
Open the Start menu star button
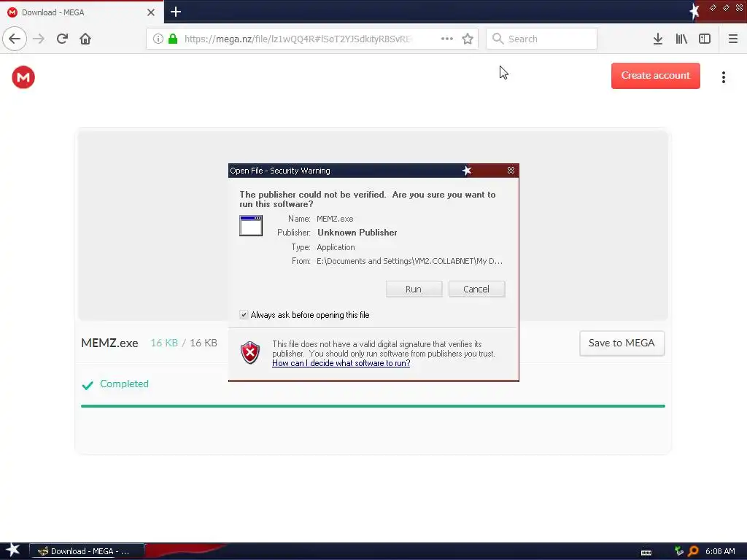click(x=13, y=551)
